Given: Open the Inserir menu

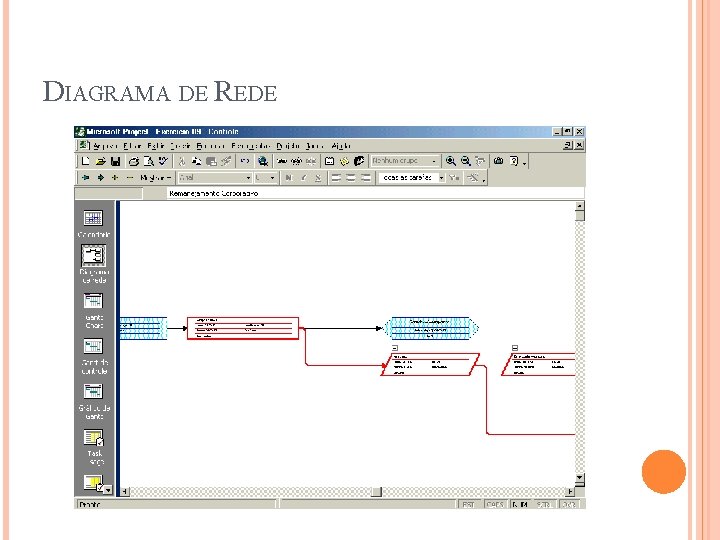Looking at the screenshot, I should click(x=180, y=146).
